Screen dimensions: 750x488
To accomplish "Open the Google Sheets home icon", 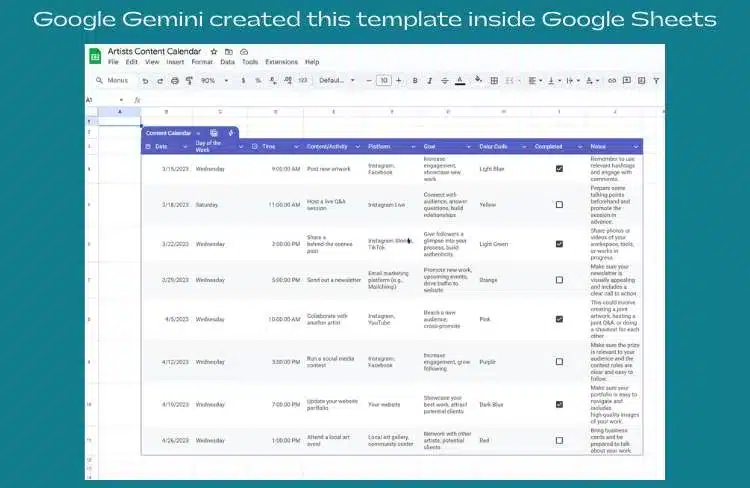I will 95,56.
